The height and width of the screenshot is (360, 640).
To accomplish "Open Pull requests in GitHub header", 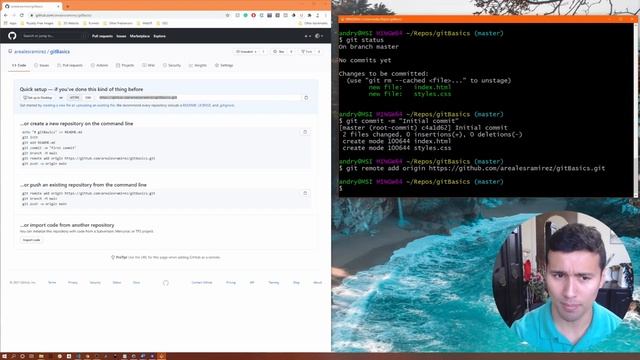I will (x=102, y=36).
